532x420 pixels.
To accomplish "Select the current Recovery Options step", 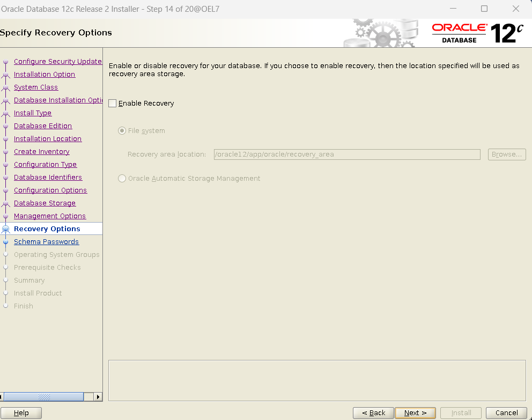I will point(47,229).
